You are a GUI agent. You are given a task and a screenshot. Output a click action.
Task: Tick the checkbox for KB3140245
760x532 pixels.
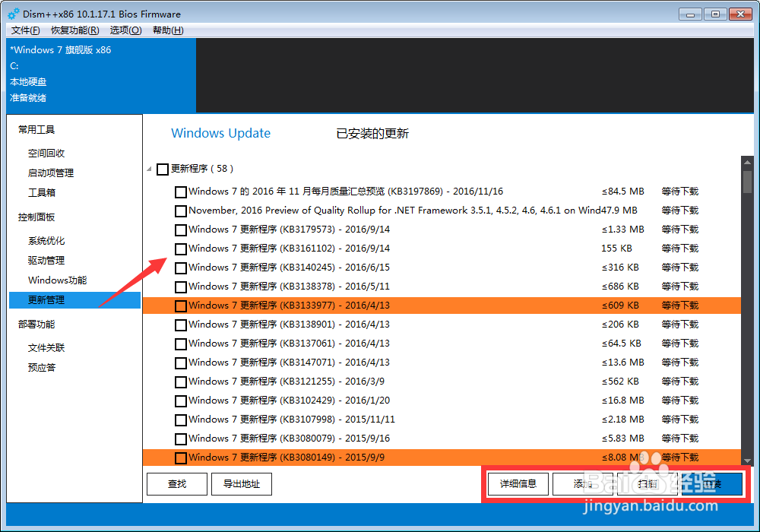point(181,268)
